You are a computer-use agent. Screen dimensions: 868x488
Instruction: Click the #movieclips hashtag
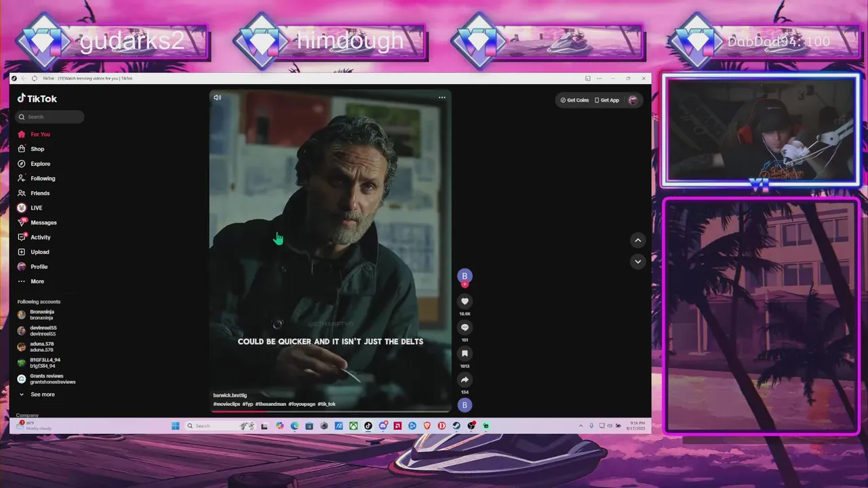[x=226, y=404]
